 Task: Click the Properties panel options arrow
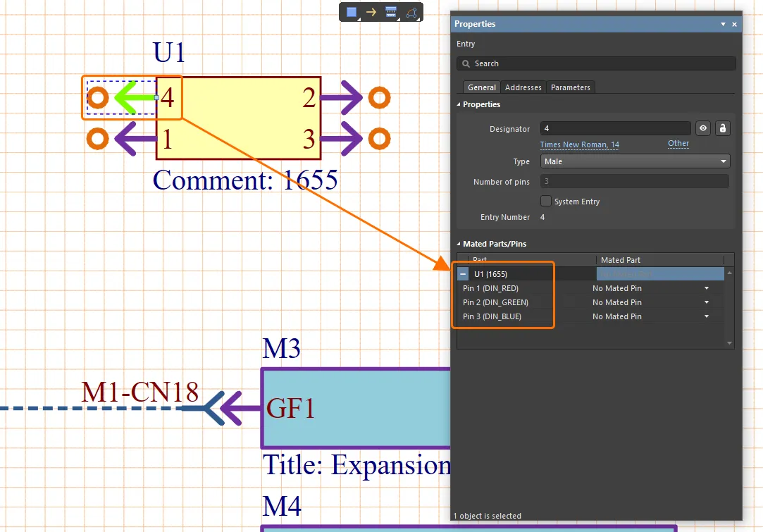(723, 24)
